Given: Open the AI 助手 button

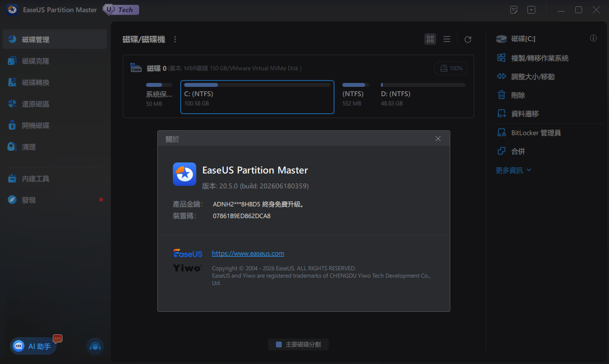Looking at the screenshot, I should point(33,346).
